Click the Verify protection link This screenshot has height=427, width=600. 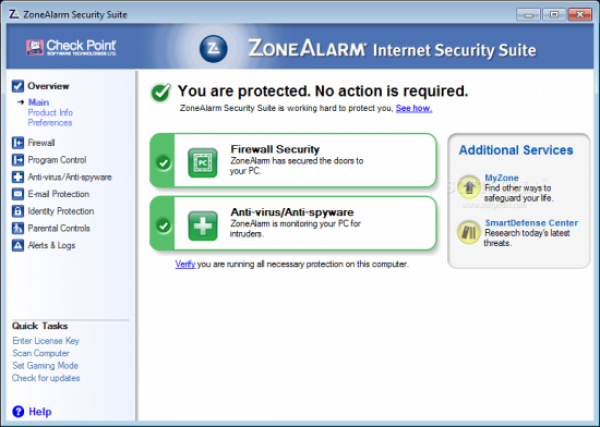click(x=185, y=264)
